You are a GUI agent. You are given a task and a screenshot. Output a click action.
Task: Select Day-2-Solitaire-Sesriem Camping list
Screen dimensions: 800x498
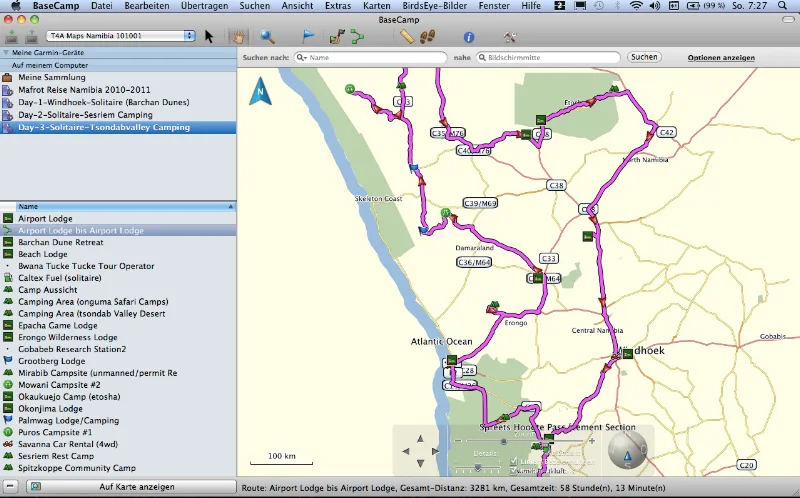[x=118, y=115]
